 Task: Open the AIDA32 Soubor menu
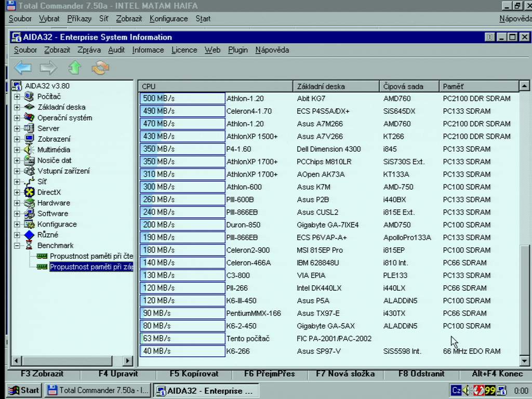click(x=25, y=50)
